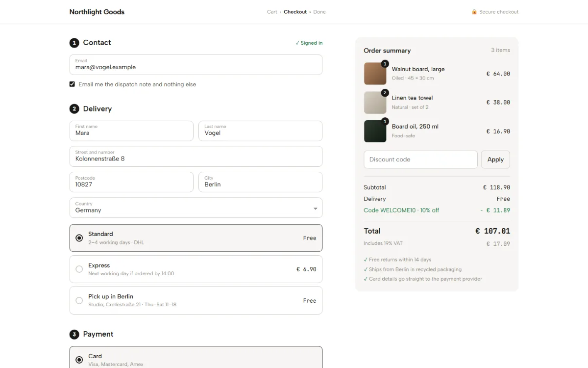Click quantity badge on Linen tea towel
This screenshot has width=588, height=368.
point(385,93)
